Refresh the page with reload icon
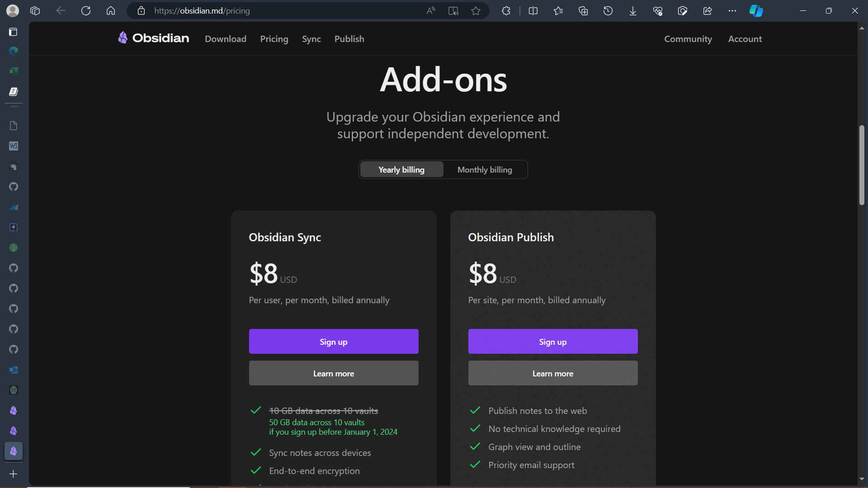The height and width of the screenshot is (488, 868). (x=86, y=11)
